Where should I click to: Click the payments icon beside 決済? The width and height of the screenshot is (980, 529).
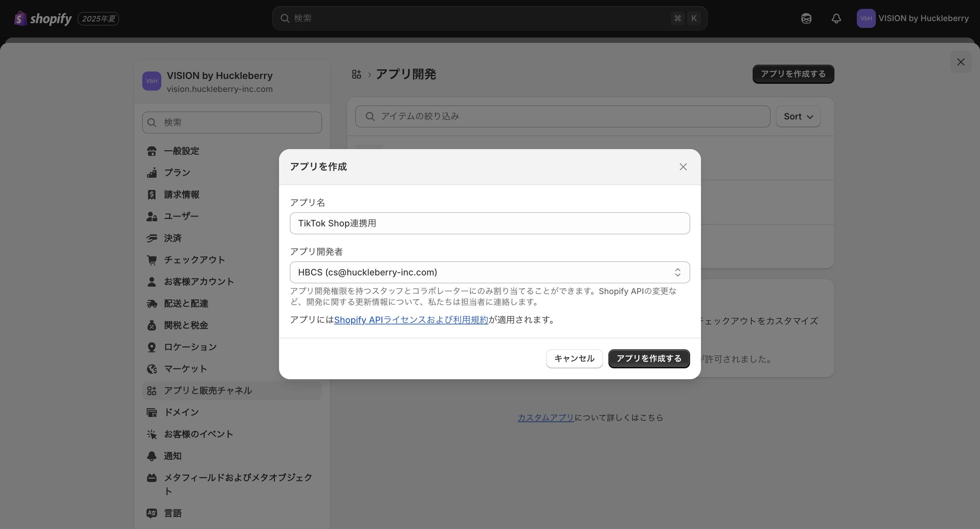[152, 238]
